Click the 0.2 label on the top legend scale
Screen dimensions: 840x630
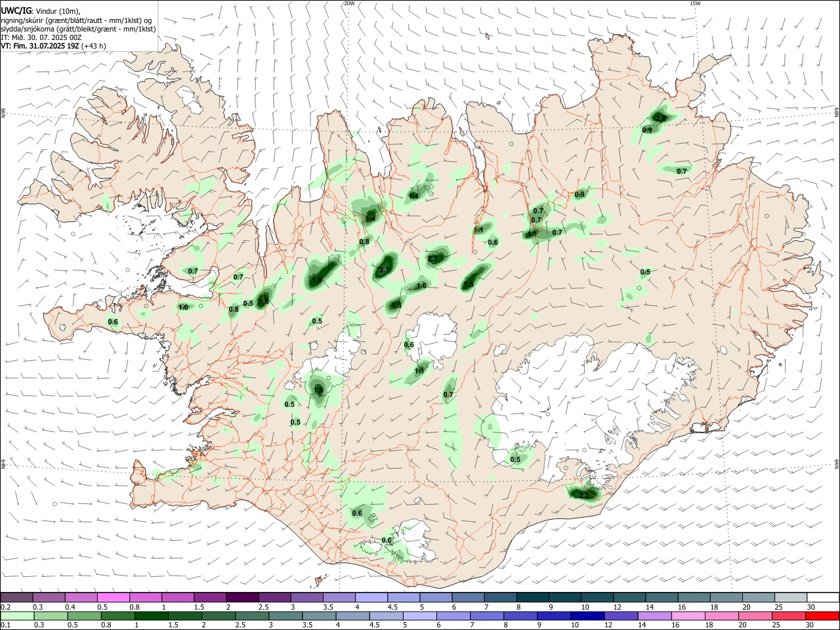point(5,607)
